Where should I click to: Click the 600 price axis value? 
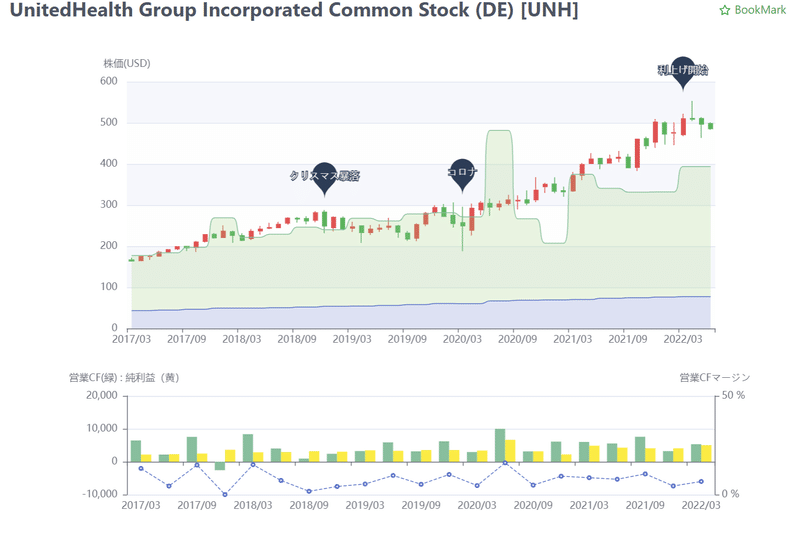109,81
